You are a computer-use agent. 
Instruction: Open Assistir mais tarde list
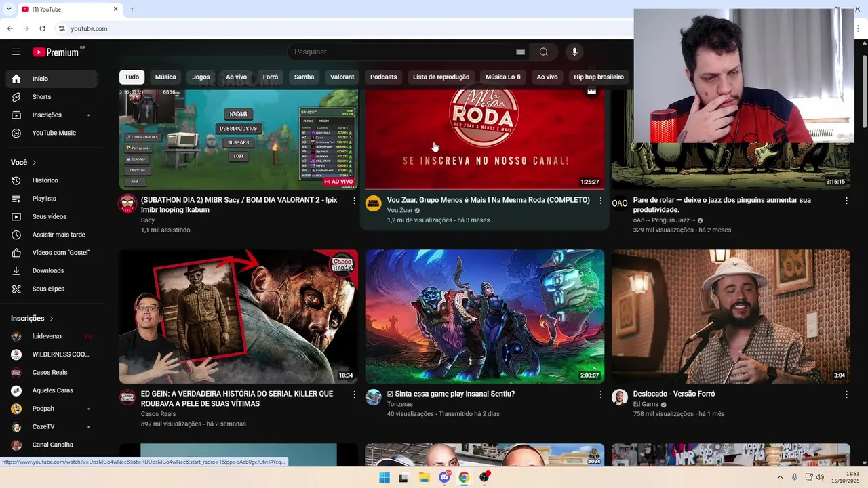(x=52, y=235)
